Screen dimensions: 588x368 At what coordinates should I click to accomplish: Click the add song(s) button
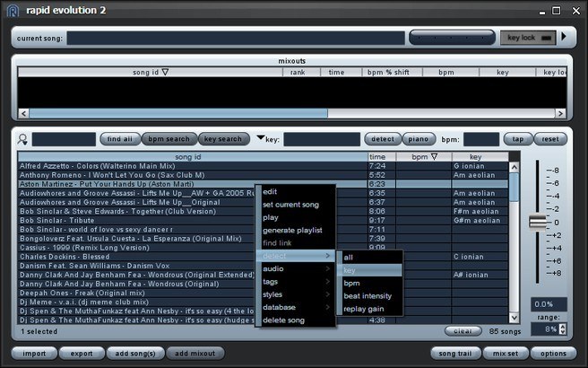pos(135,354)
